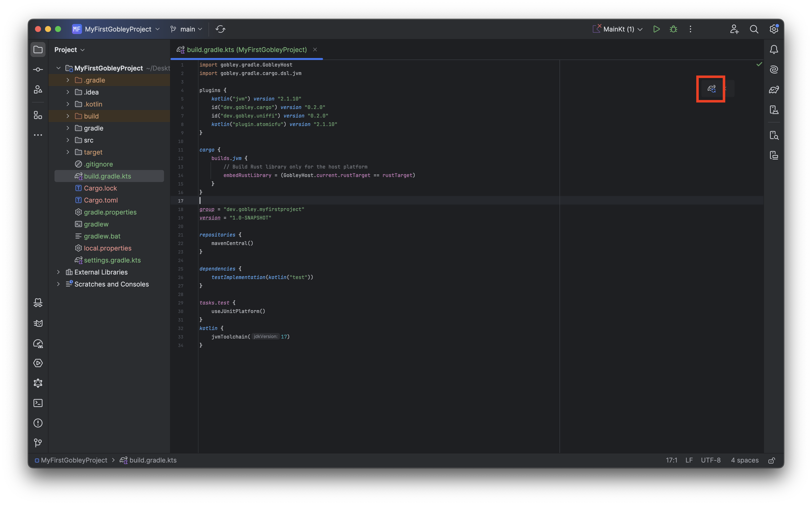Expand the gradle folder
Viewport: 812px width, 505px height.
(68, 128)
